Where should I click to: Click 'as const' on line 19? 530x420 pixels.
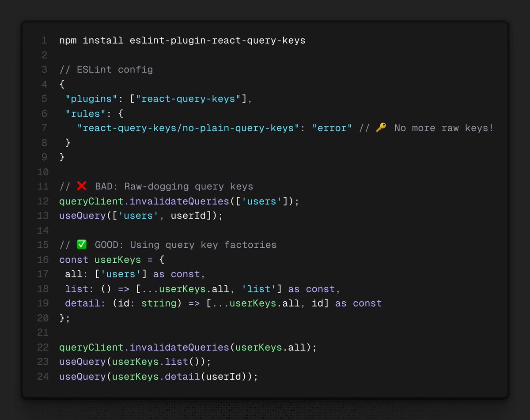click(359, 303)
